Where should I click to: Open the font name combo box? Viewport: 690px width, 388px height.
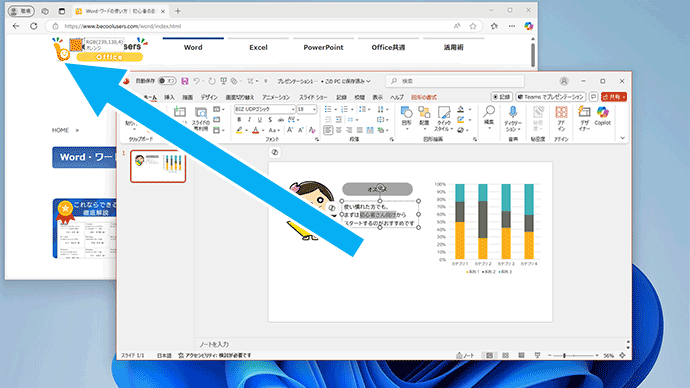point(264,109)
